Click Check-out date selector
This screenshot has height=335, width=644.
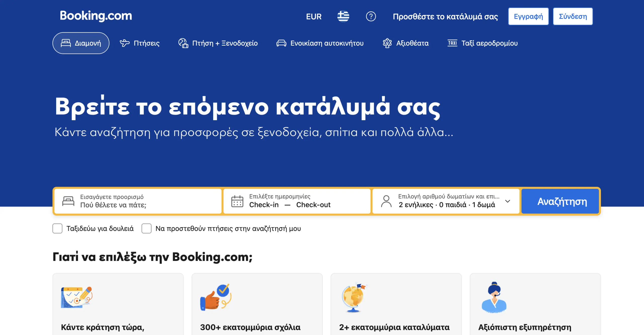313,205
